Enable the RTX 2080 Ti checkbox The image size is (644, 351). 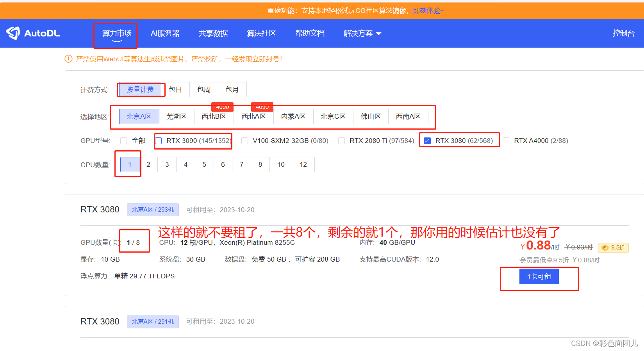342,141
